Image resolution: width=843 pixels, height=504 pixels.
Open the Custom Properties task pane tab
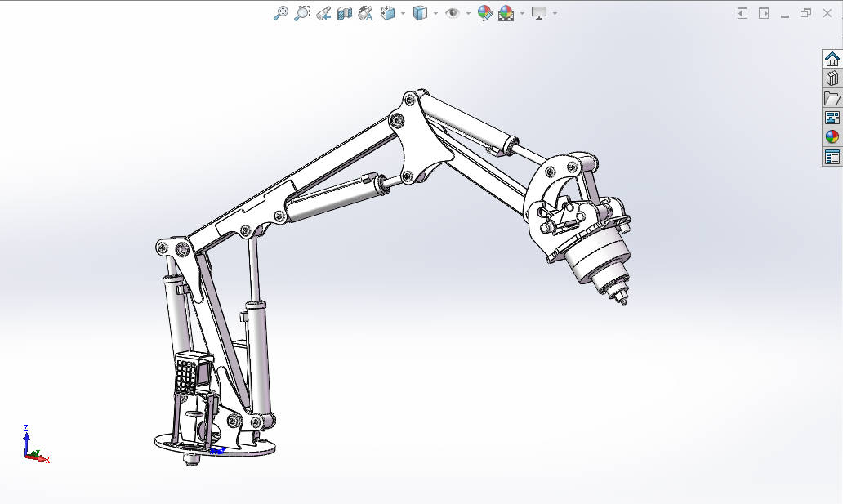pos(832,157)
